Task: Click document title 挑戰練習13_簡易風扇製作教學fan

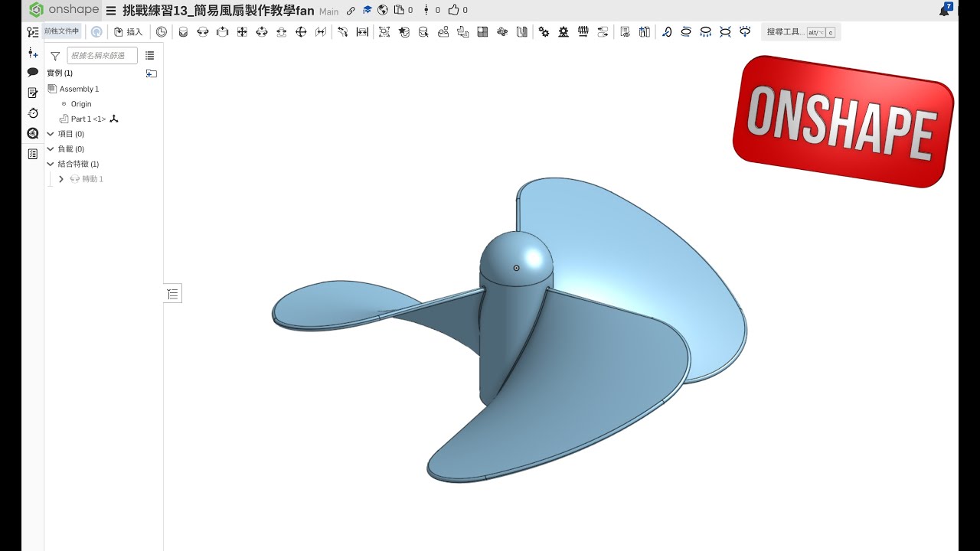Action: coord(219,10)
